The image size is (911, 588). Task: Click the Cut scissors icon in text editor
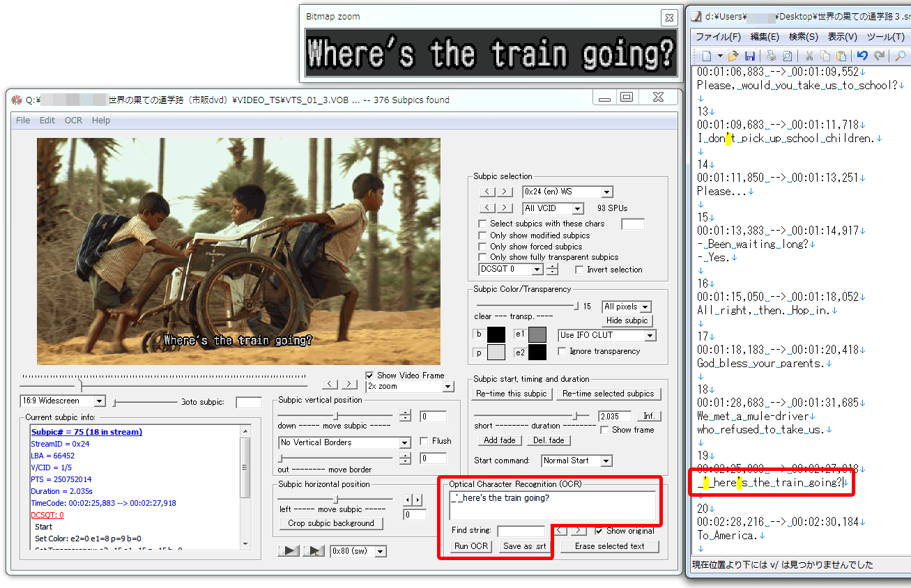click(x=809, y=56)
